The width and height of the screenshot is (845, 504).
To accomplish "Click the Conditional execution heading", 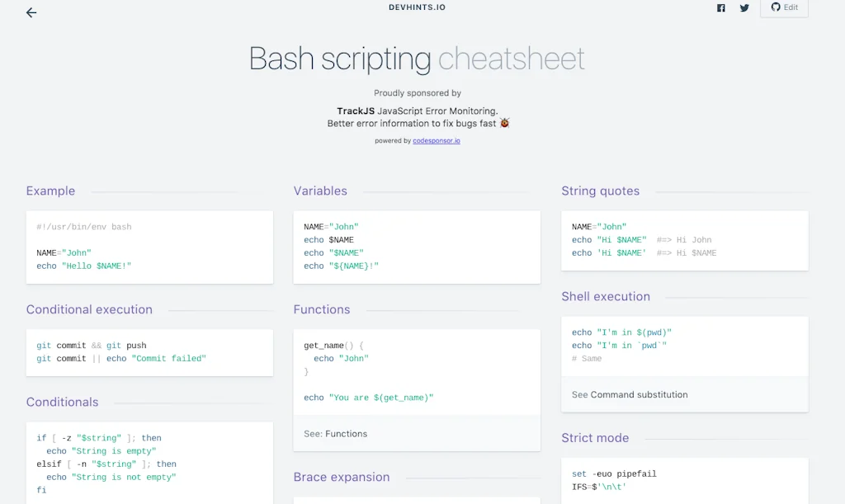I will coord(89,310).
